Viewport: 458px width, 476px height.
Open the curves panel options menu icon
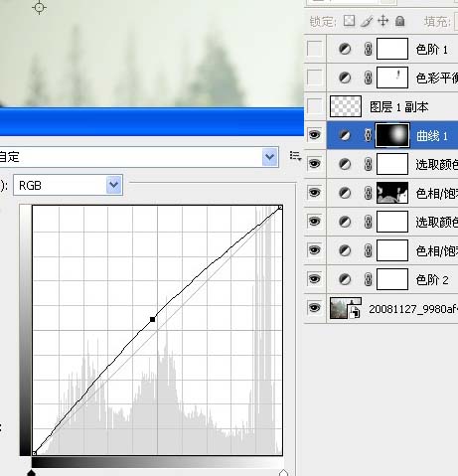pyautogui.click(x=295, y=156)
